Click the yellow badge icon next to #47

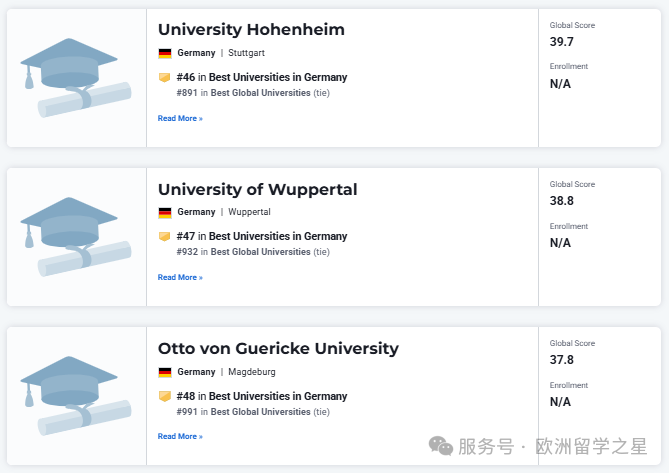pyautogui.click(x=164, y=236)
